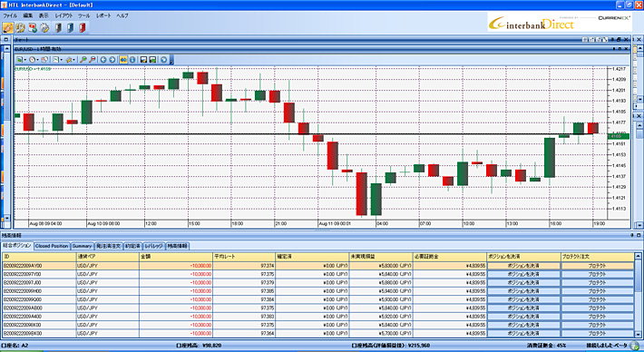Open the ファイル menu

click(10, 15)
